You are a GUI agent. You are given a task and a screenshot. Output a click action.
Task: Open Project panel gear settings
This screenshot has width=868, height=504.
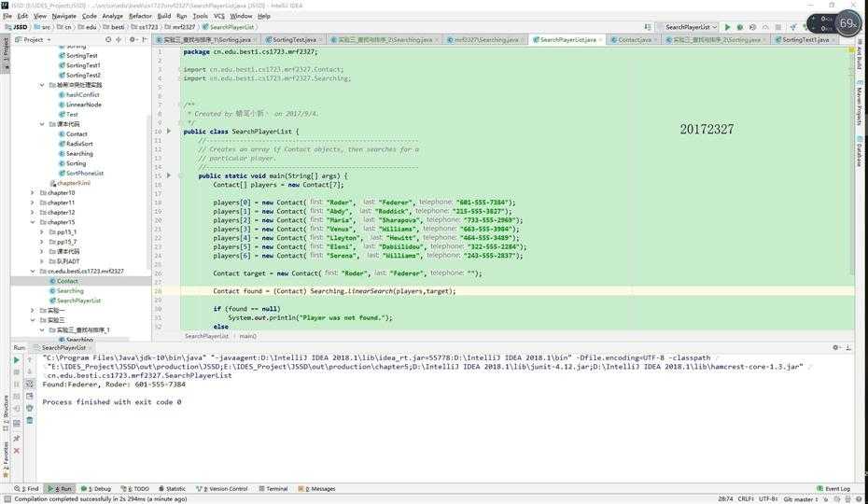click(x=133, y=39)
